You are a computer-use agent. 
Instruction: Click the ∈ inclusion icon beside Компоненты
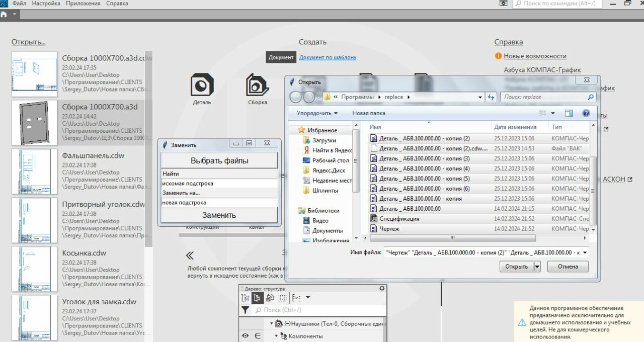click(x=258, y=336)
